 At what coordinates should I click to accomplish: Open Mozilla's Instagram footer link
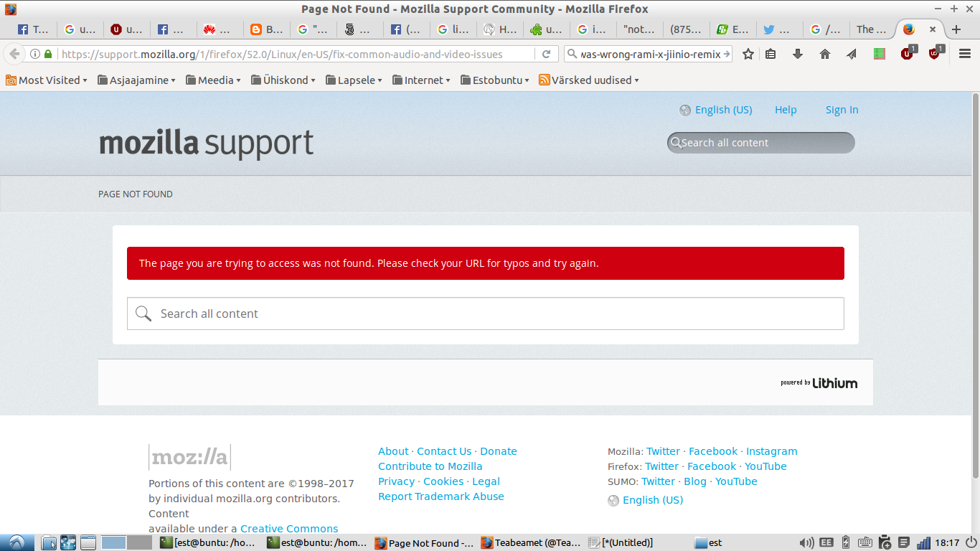[x=772, y=451]
